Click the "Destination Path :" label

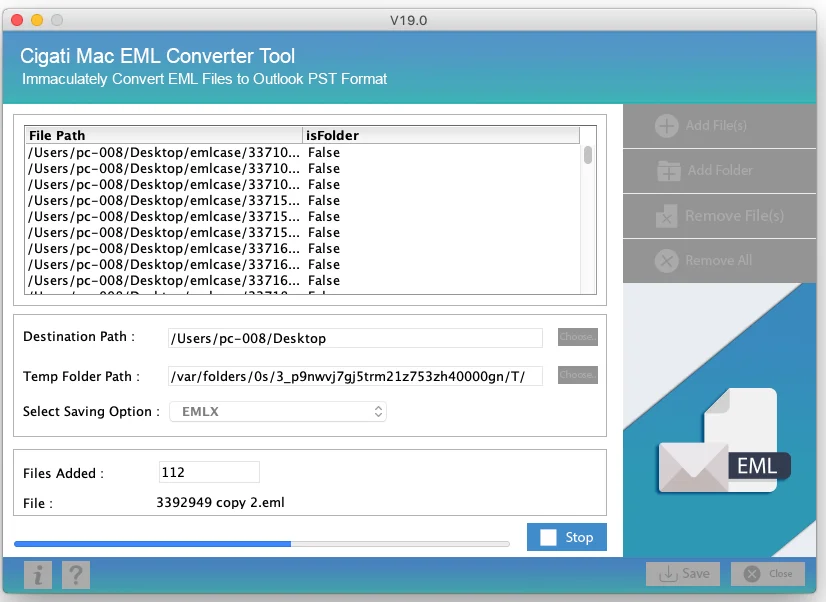79,337
